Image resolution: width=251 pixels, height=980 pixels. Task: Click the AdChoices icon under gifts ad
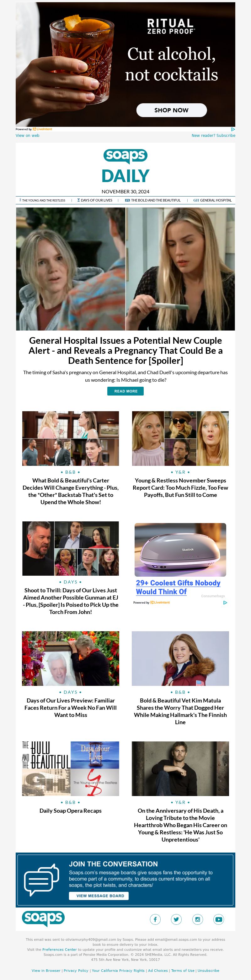[225, 603]
